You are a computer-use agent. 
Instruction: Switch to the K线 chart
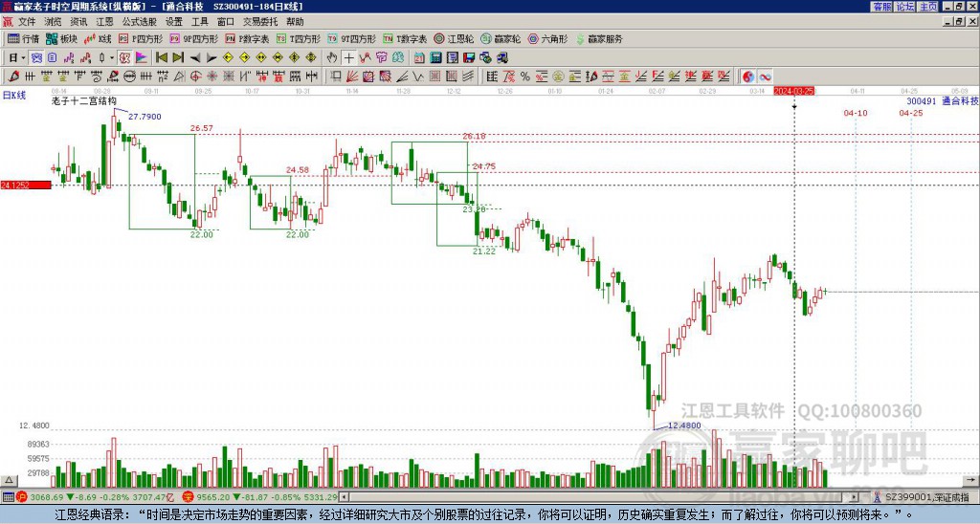[x=98, y=38]
